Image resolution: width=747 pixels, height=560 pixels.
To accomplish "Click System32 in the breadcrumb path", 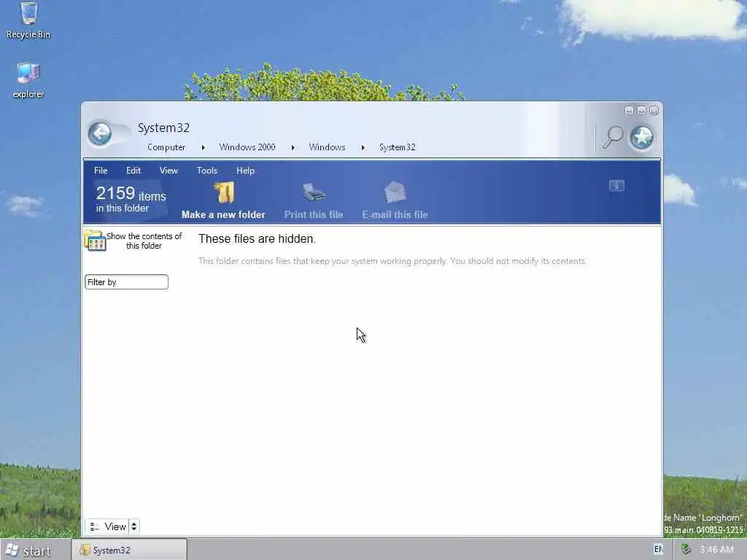I will [398, 147].
